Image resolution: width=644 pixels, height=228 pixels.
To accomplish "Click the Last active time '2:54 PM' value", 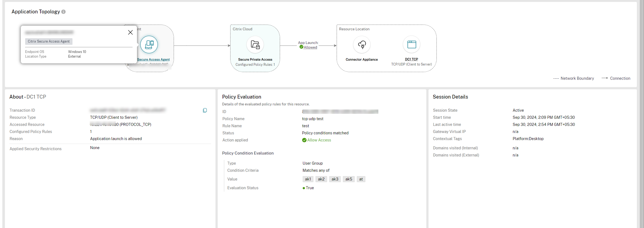I will pos(544,125).
